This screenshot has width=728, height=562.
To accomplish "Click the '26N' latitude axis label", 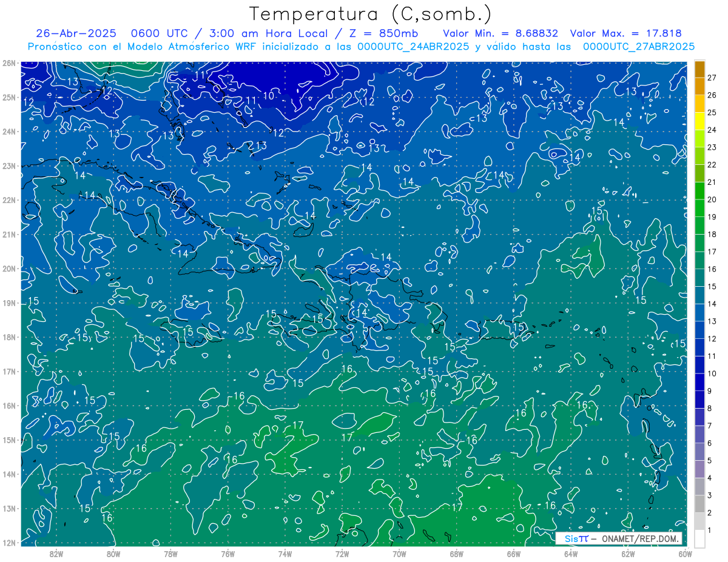I will tap(8, 63).
